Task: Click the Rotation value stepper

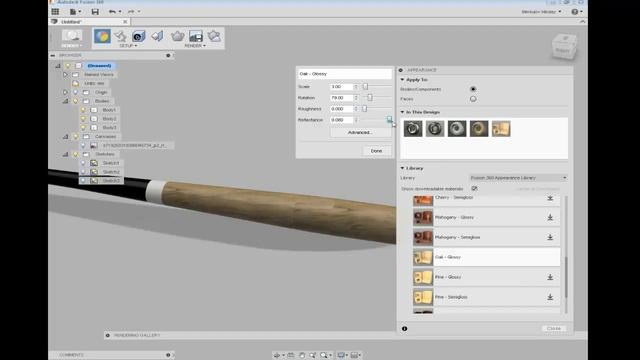Action: click(x=356, y=98)
